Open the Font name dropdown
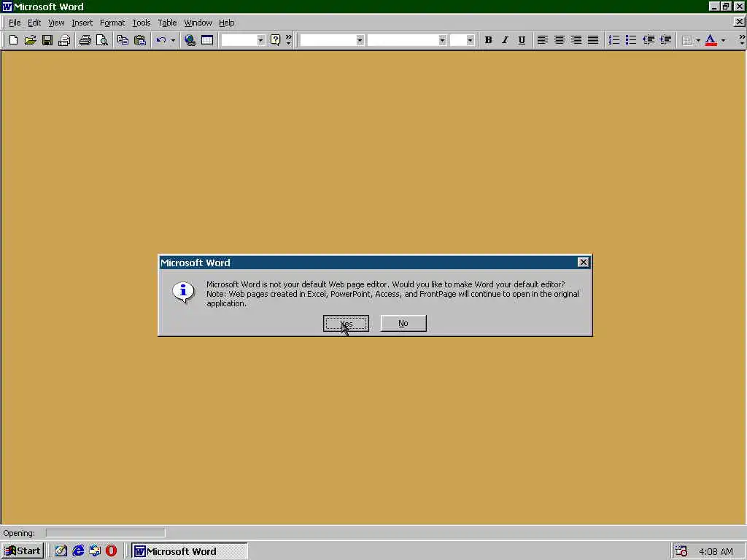Image resolution: width=747 pixels, height=560 pixels. (x=442, y=41)
